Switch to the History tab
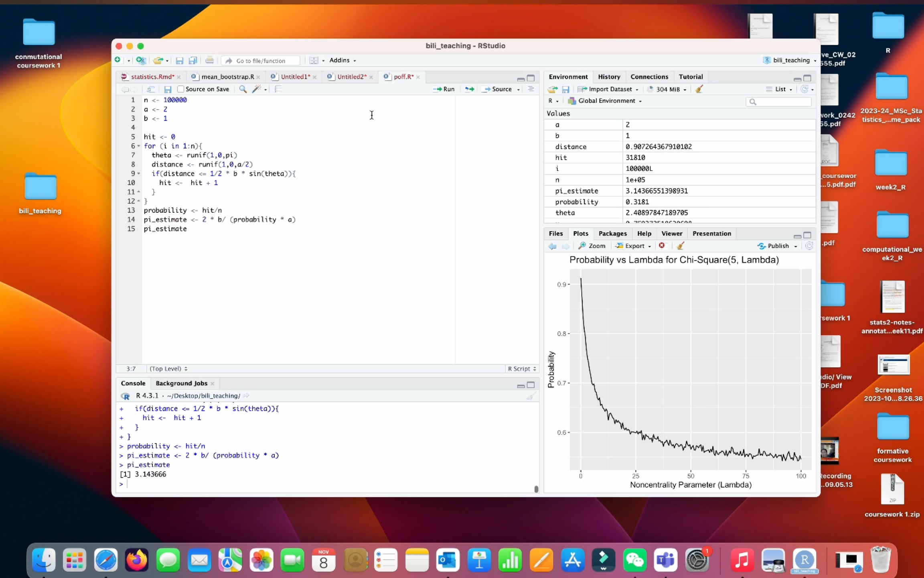 609,77
